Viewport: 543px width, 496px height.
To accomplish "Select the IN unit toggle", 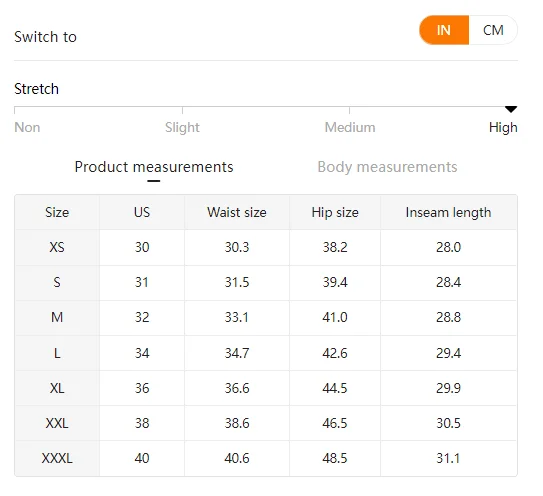I will 444,30.
